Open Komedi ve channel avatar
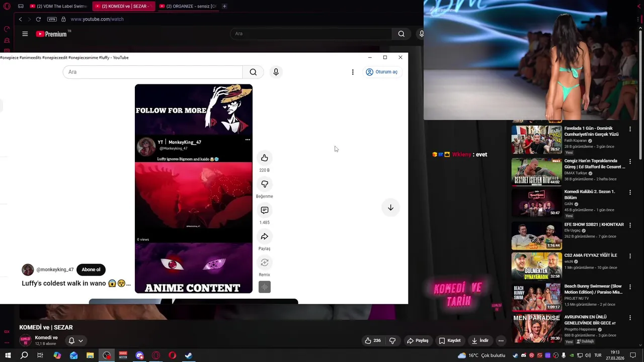Image resolution: width=644 pixels, height=362 pixels. (x=25, y=340)
